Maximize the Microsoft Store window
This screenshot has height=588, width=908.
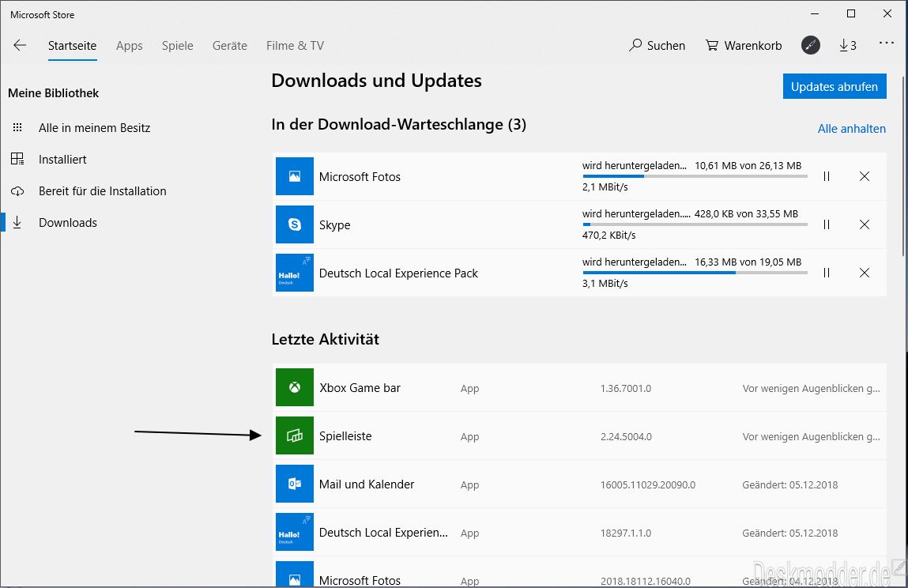pos(850,13)
